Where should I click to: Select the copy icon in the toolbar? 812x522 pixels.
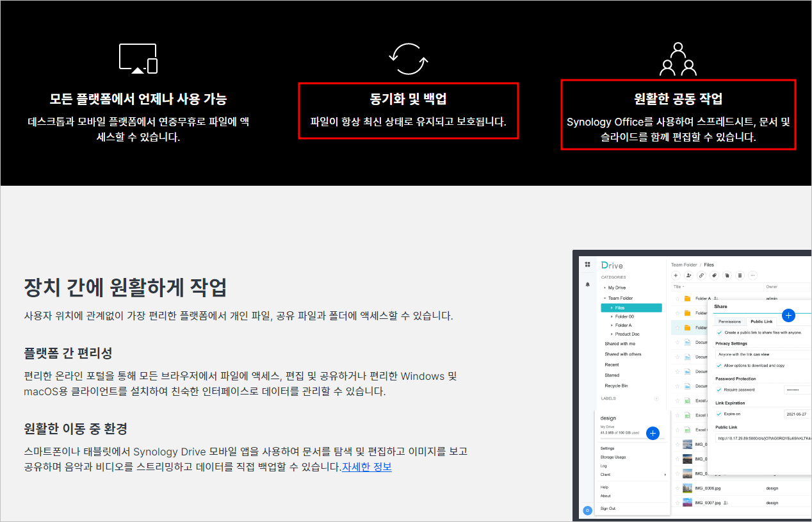click(x=727, y=275)
